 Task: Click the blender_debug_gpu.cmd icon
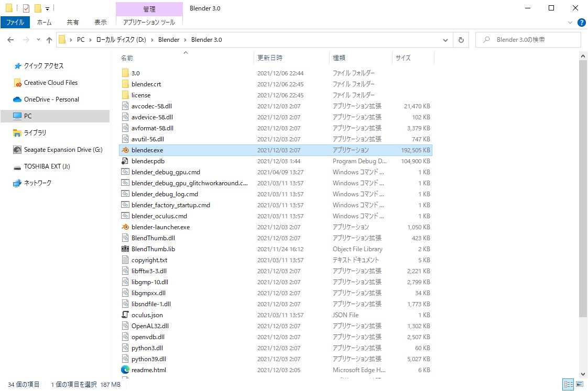[x=125, y=172]
